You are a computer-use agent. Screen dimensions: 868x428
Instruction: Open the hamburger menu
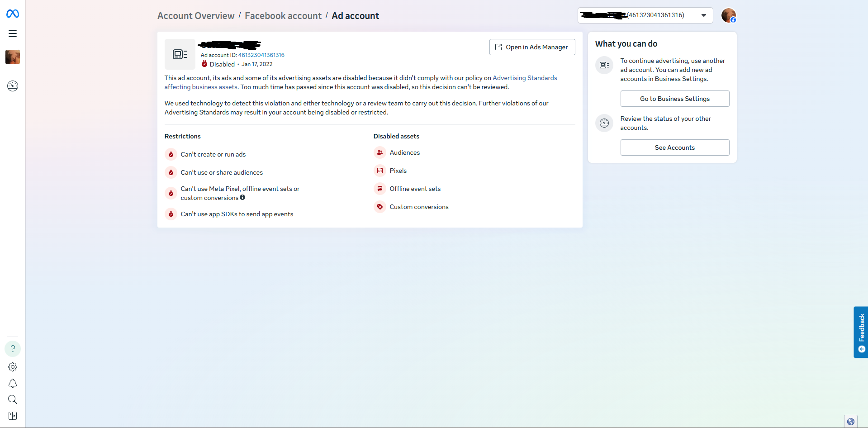pyautogui.click(x=13, y=33)
